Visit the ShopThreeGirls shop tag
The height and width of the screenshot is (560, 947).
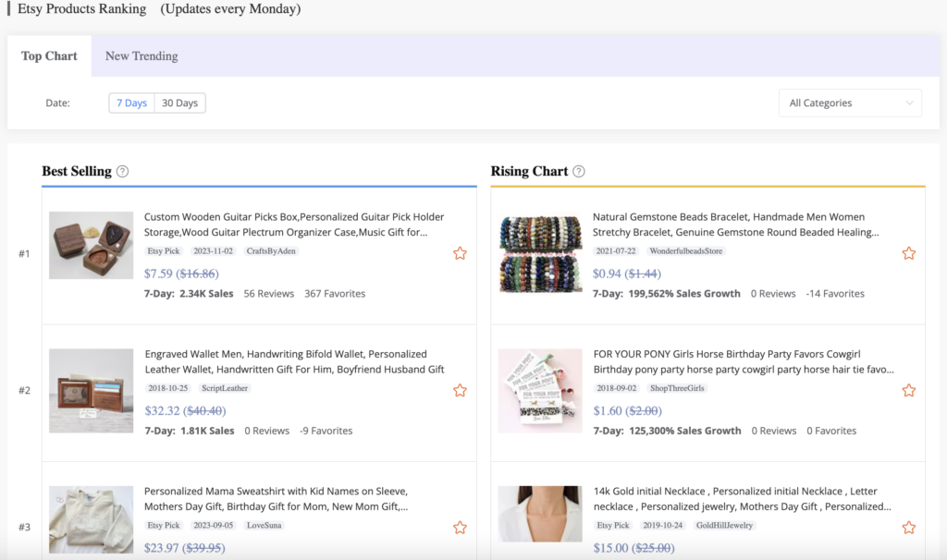677,388
